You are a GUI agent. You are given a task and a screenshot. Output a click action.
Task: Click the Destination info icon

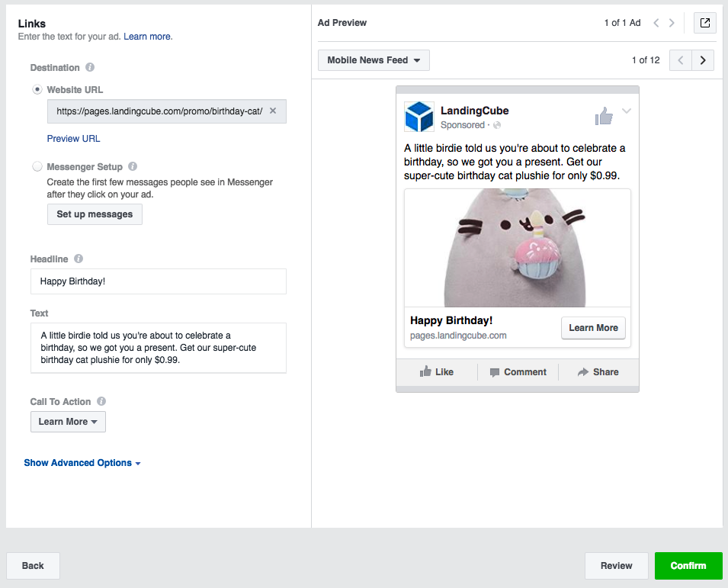click(x=90, y=67)
